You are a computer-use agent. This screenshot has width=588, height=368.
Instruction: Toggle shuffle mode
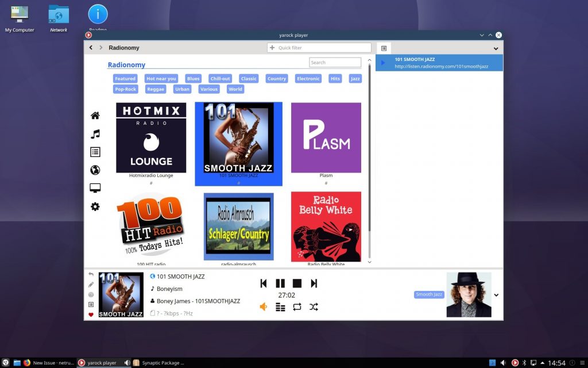[314, 307]
